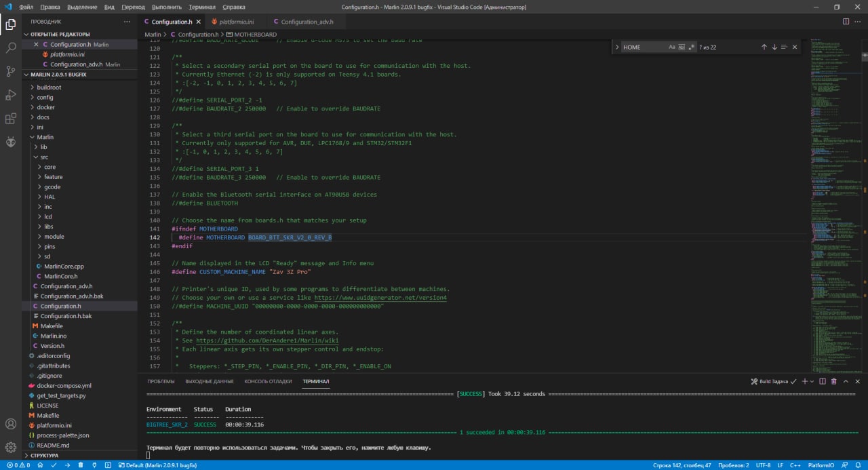Open the File menu (Файл)
Screen dimensions: 868x470
26,7
